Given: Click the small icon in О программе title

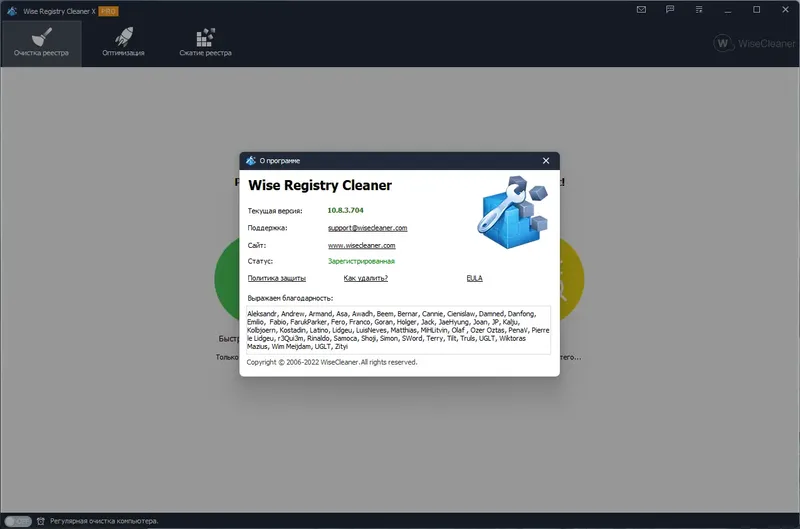Looking at the screenshot, I should (251, 161).
